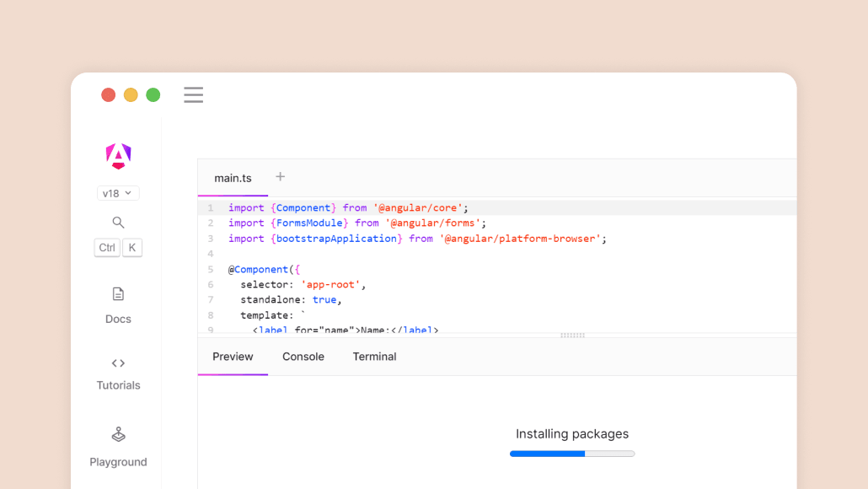Viewport: 868px width, 489px height.
Task: Click the Ctrl shortcut key badge
Action: point(107,248)
